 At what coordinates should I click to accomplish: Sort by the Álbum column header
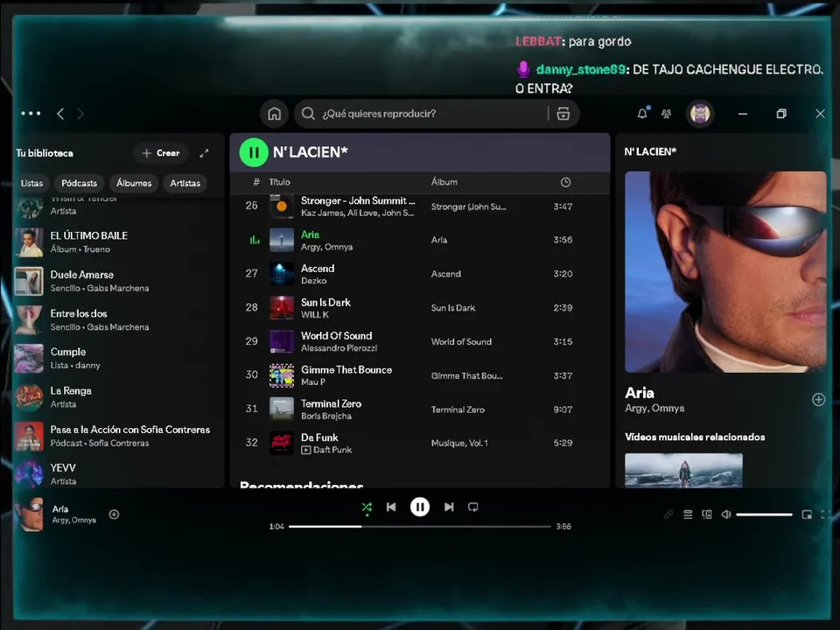click(x=444, y=182)
